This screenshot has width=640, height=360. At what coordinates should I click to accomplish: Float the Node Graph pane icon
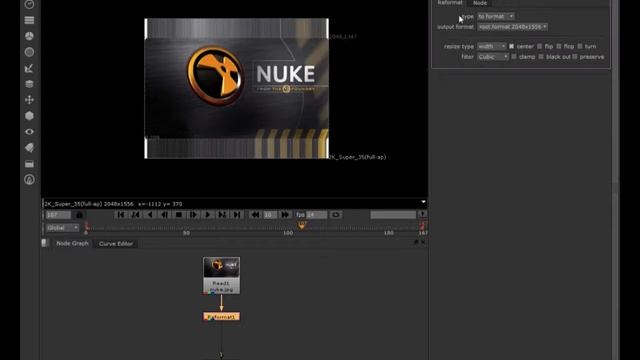click(x=416, y=242)
